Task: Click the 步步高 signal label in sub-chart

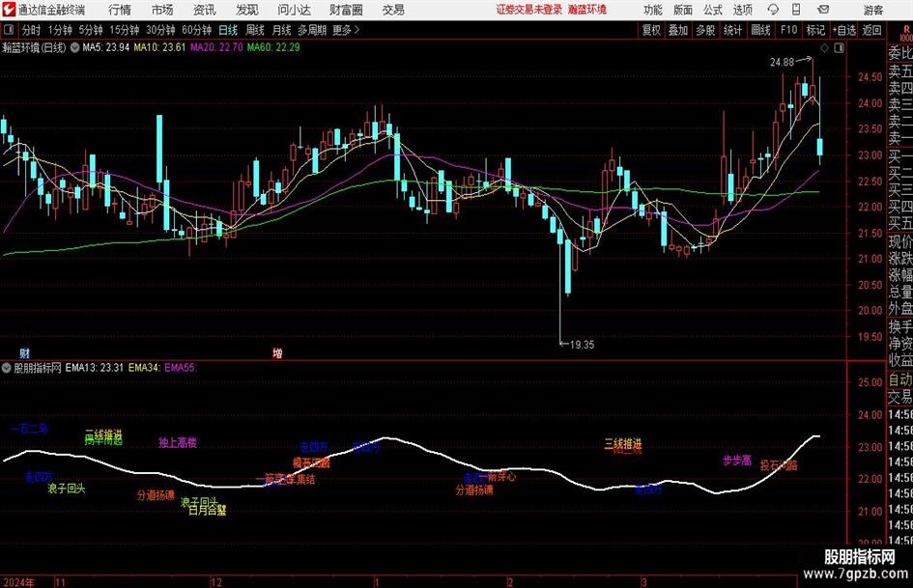Action: pyautogui.click(x=737, y=461)
